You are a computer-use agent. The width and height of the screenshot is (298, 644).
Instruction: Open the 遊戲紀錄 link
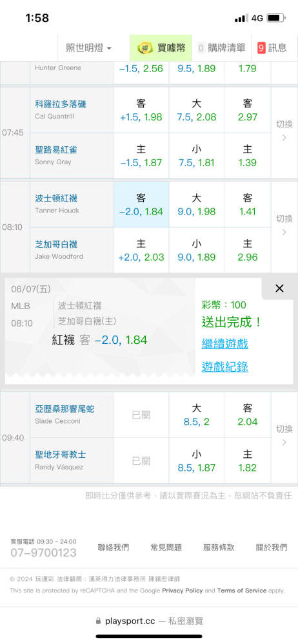coord(224,367)
